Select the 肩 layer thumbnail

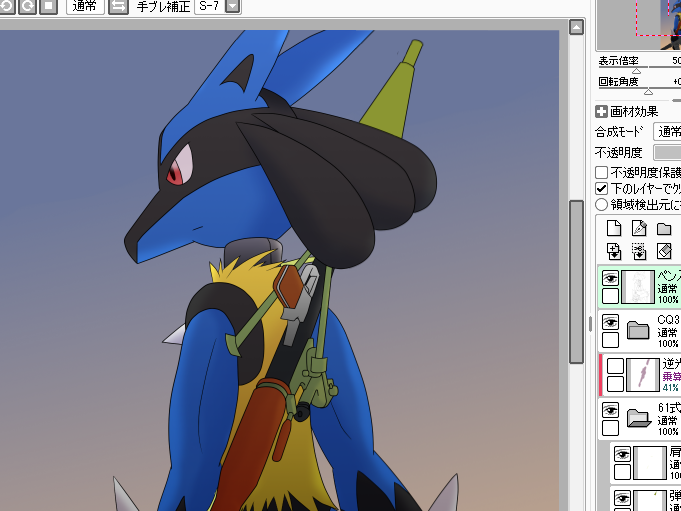(x=650, y=463)
